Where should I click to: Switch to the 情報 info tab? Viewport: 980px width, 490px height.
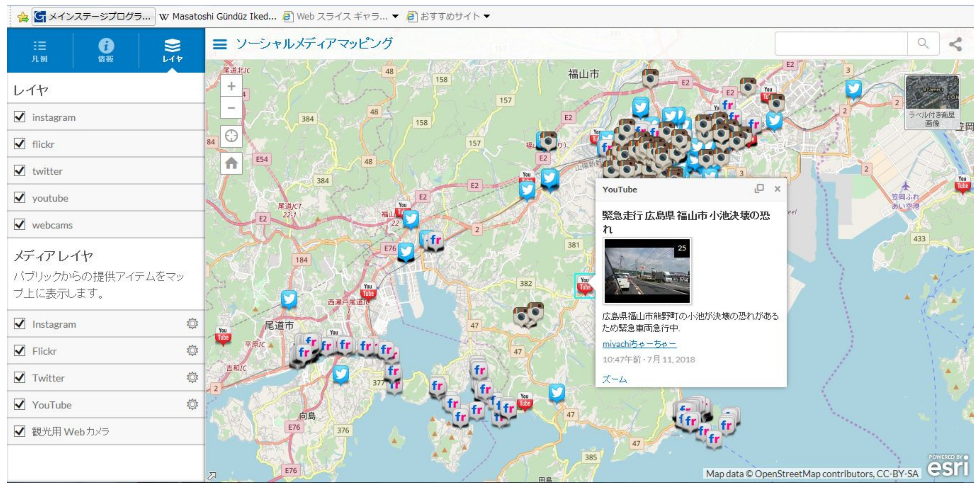coord(106,51)
